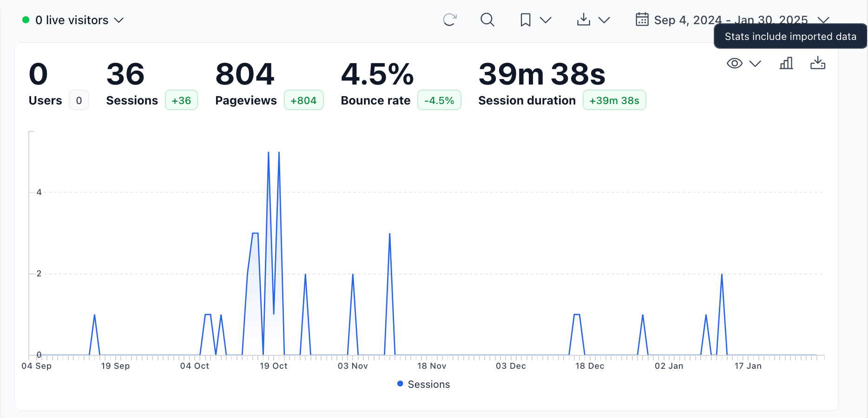
Task: Open the search magnifier icon
Action: click(x=487, y=20)
